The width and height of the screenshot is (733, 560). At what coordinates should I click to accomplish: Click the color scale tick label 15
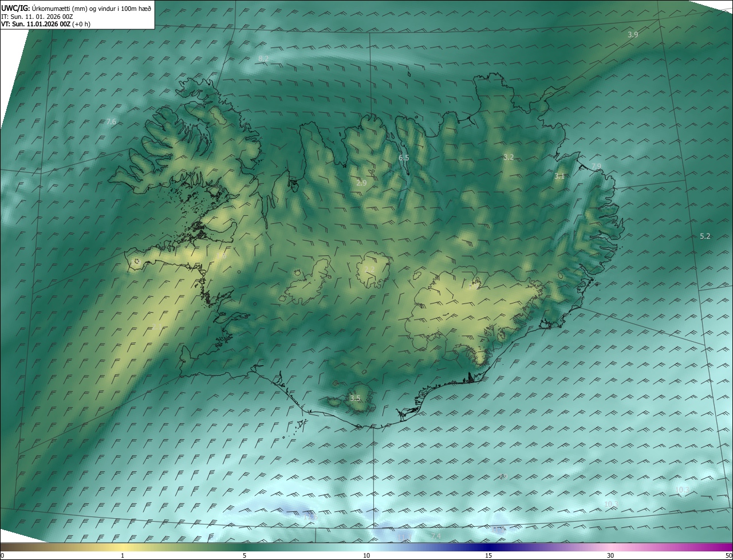pyautogui.click(x=488, y=555)
